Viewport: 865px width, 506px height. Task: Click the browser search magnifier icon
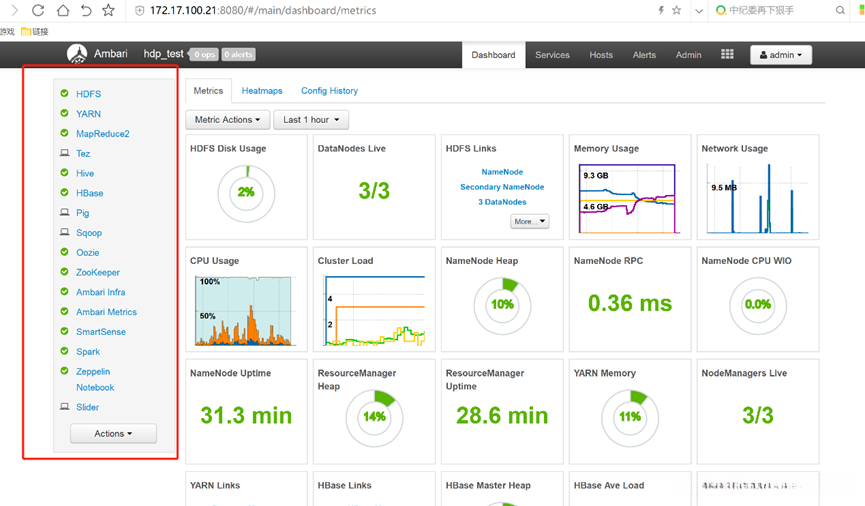point(840,10)
